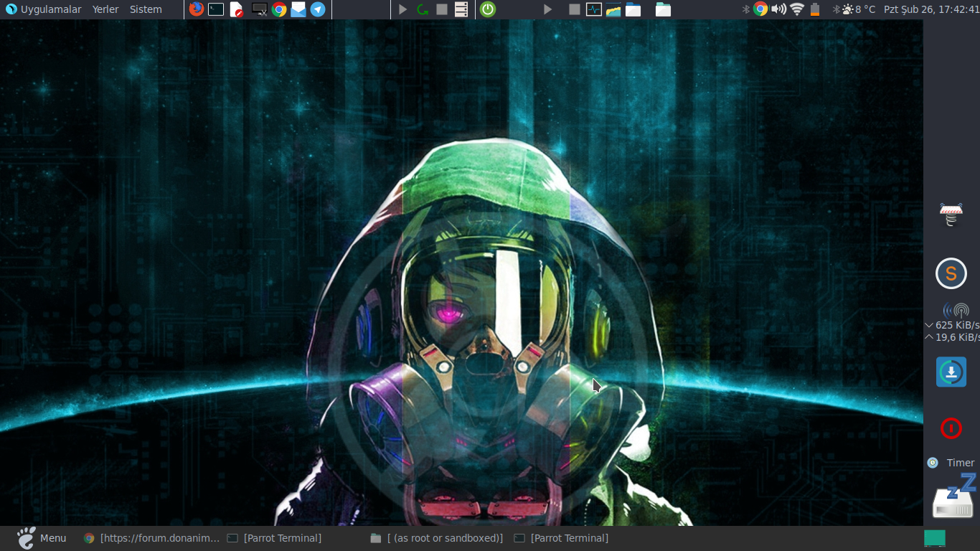Image resolution: width=980 pixels, height=551 pixels.
Task: Click the teal workspace switcher box
Action: pos(935,538)
